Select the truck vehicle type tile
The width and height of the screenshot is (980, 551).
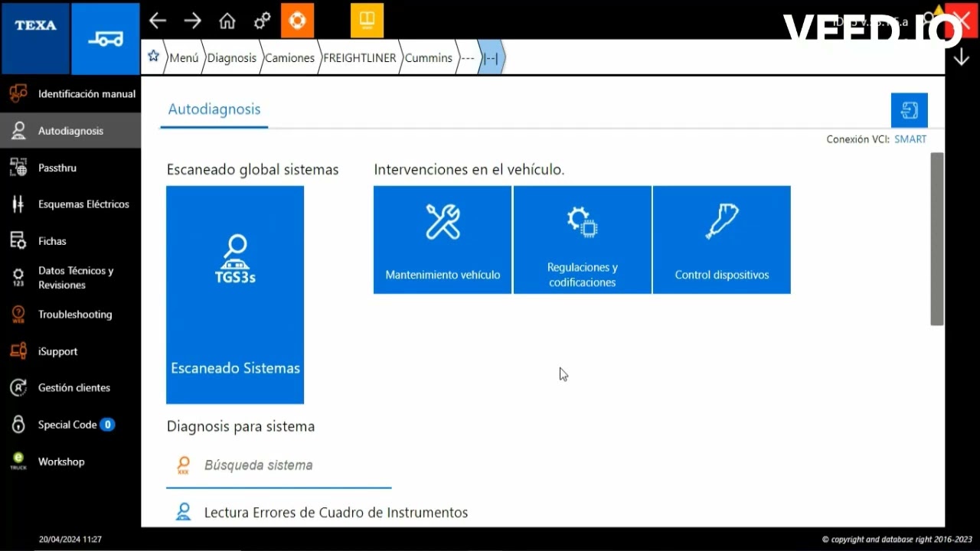coord(106,38)
